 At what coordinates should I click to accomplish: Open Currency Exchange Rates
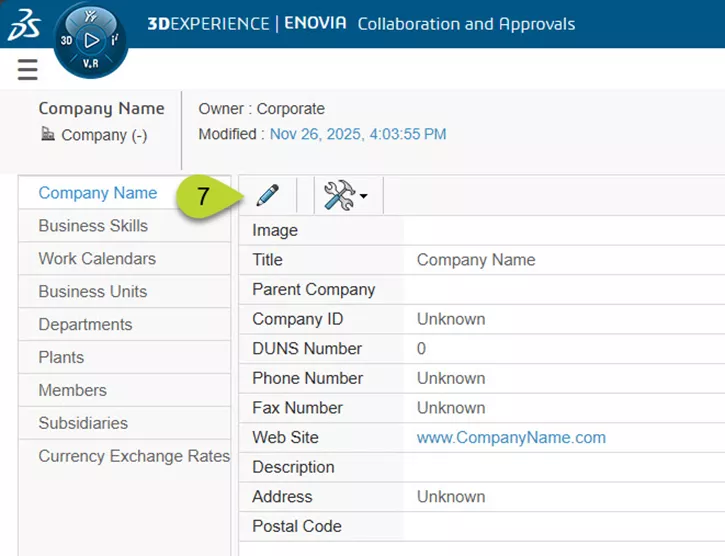coord(134,457)
